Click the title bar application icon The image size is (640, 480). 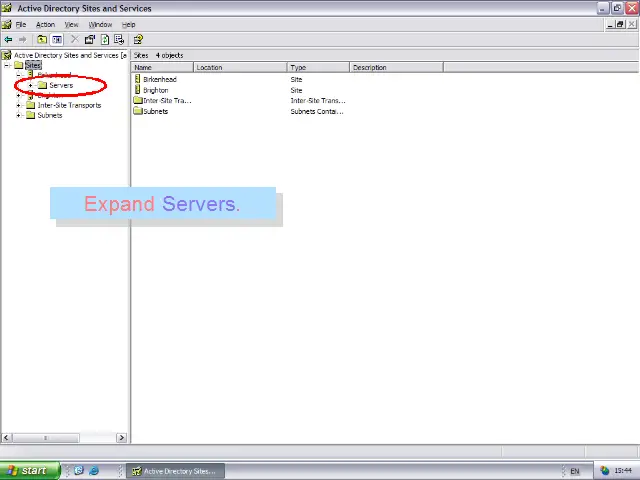(7, 8)
